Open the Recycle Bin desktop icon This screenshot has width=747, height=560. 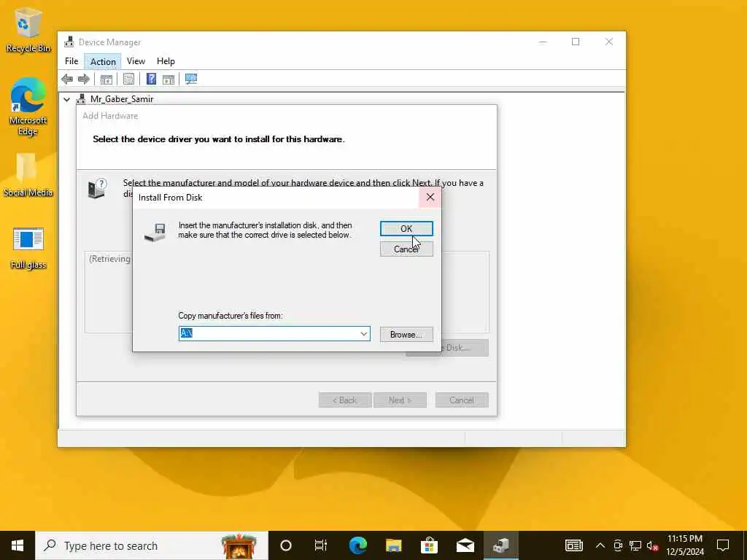point(28,31)
